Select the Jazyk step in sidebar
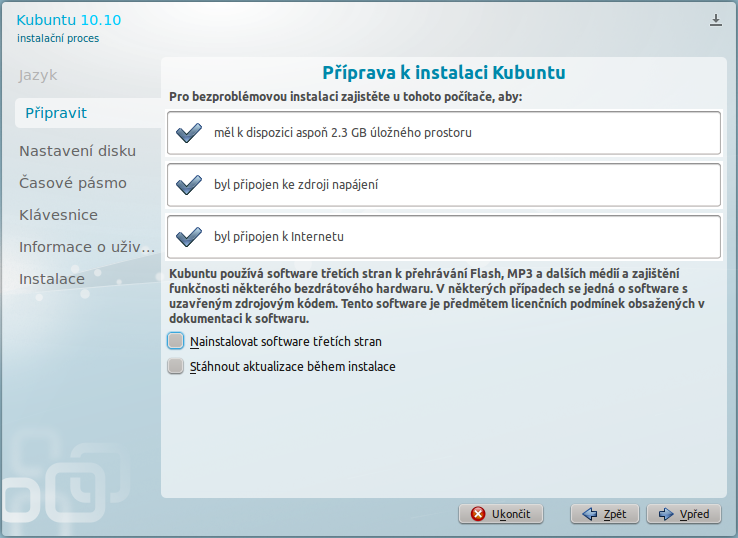Viewport: 738px width, 538px height. [x=38, y=75]
